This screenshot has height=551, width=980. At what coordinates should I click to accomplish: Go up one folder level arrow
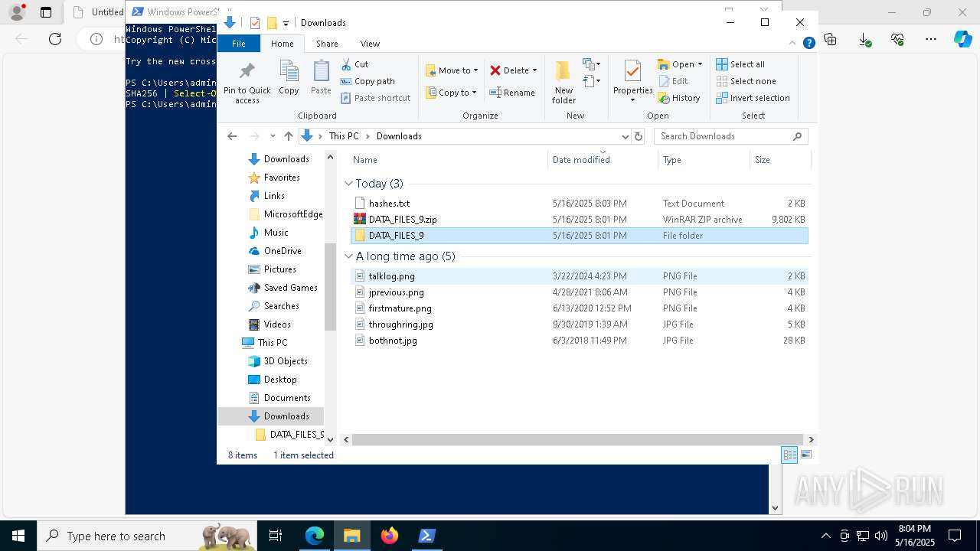288,136
